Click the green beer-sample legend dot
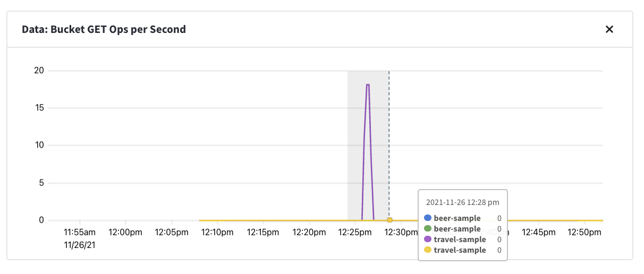644x274 pixels. click(x=428, y=229)
